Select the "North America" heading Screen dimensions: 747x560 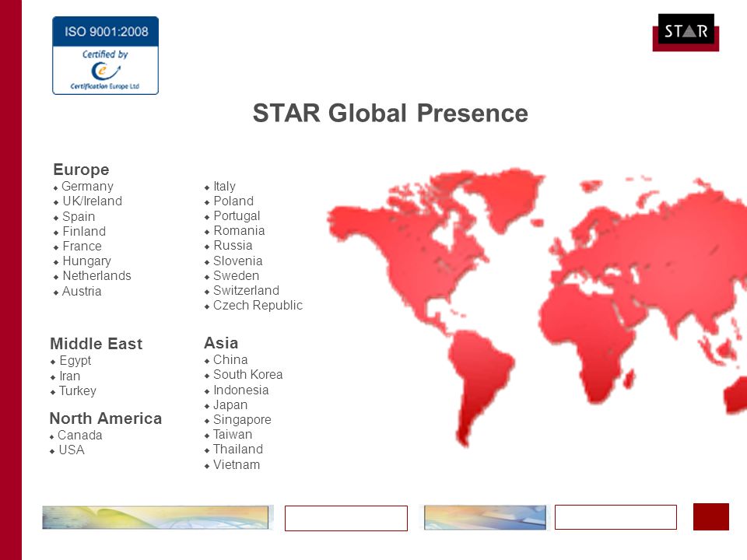click(x=106, y=418)
